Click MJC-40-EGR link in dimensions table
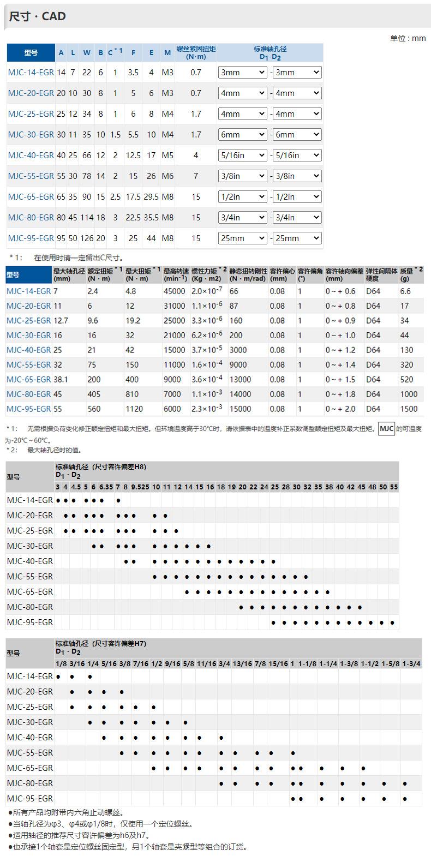 coord(31,155)
